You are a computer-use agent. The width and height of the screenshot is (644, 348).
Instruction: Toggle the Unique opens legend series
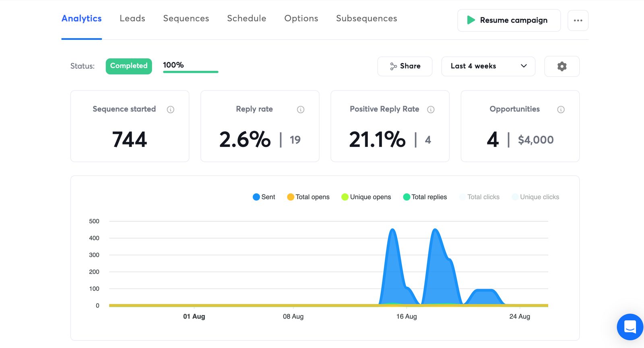tap(366, 197)
